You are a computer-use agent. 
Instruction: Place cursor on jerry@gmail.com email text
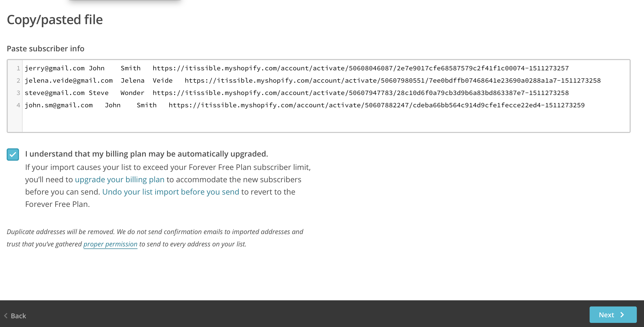click(x=54, y=68)
